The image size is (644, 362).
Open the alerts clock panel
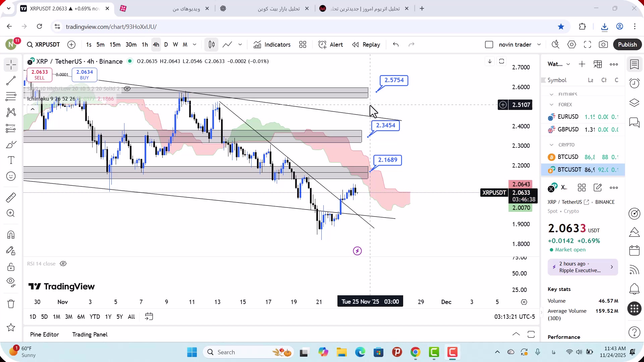click(x=634, y=83)
